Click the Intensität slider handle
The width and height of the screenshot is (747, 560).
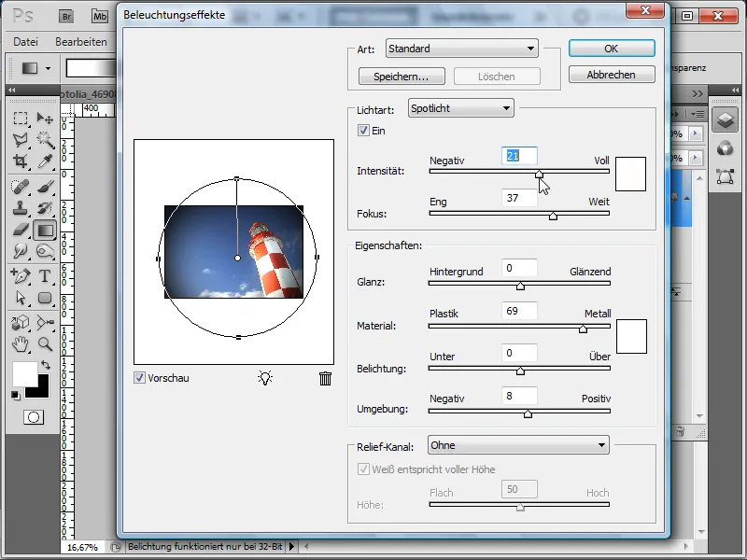point(539,174)
